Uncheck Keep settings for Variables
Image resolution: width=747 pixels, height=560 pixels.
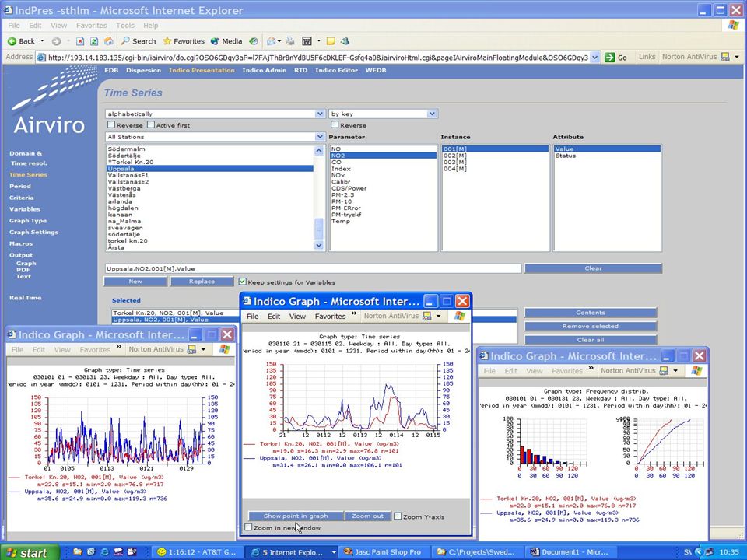tap(243, 282)
